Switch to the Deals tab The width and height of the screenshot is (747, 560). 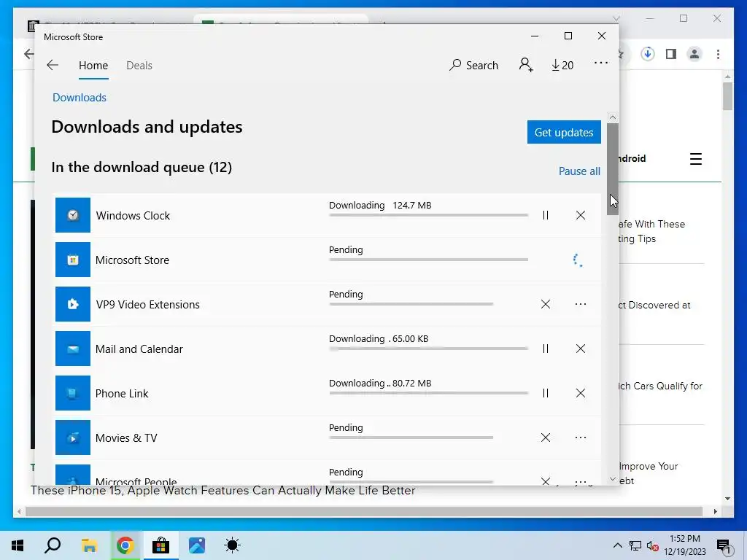point(139,65)
